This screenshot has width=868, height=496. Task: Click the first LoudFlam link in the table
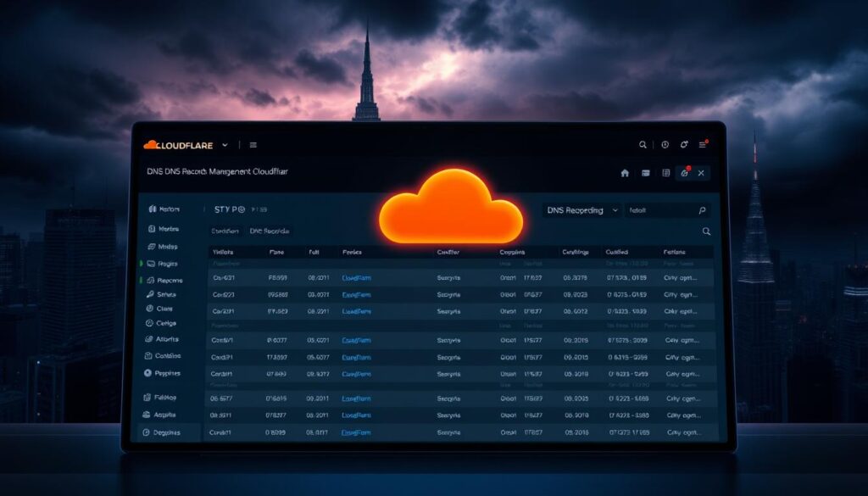tap(356, 277)
